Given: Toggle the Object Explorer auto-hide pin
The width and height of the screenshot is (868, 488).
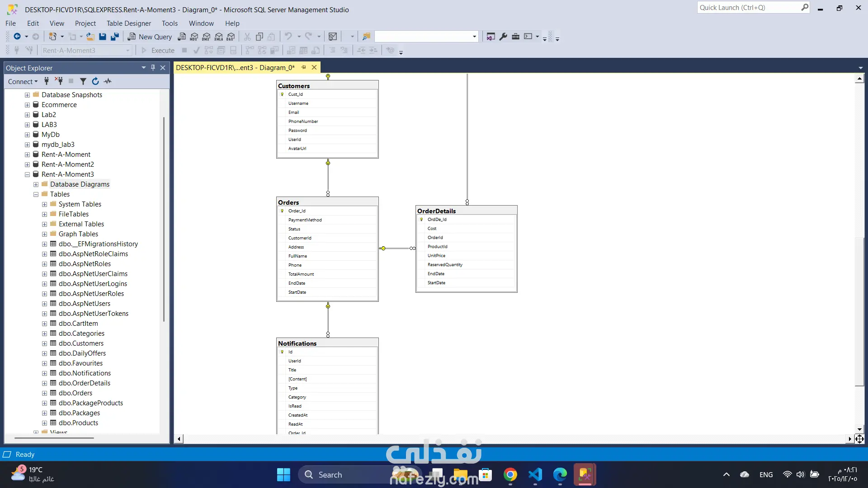Looking at the screenshot, I should [x=153, y=68].
